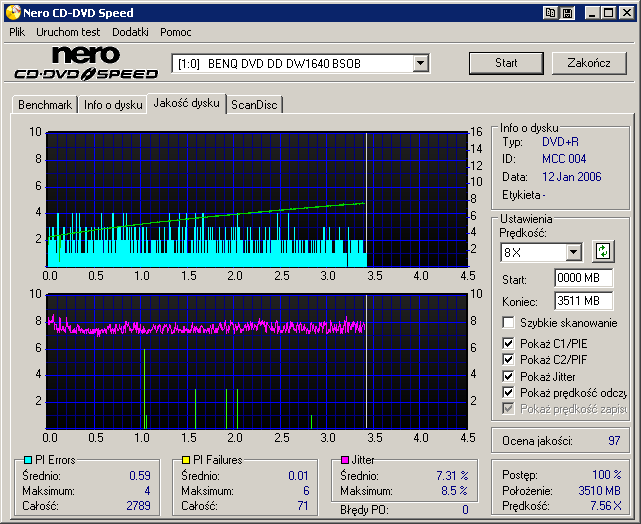Switch to the Info o dysku tab
Viewport: 641px width, 524px height.
click(x=113, y=105)
